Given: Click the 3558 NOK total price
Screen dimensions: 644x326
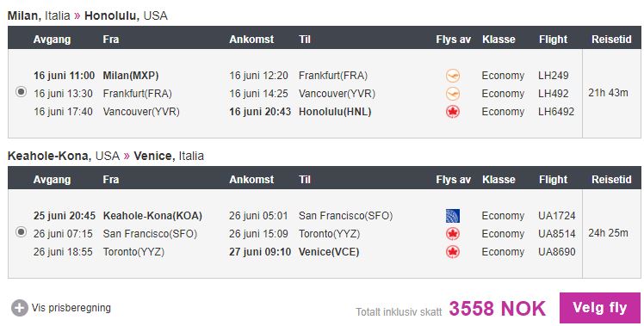Looking at the screenshot, I should click(497, 309).
